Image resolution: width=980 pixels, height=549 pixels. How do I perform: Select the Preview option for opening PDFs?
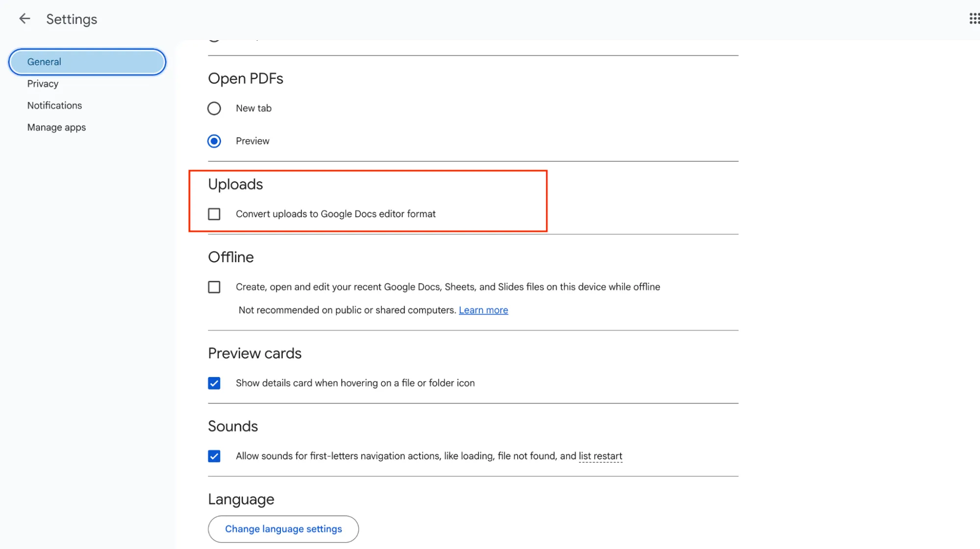point(214,141)
